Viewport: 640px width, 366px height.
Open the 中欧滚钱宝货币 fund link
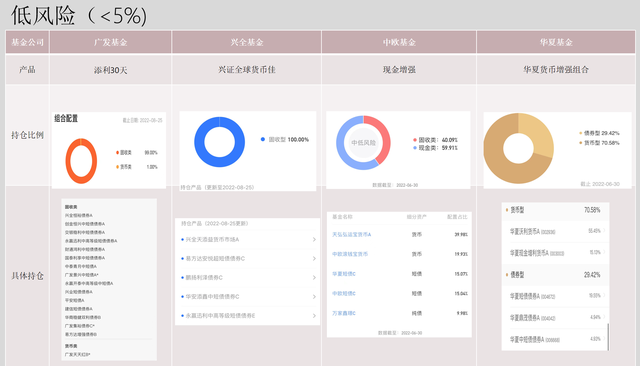[x=350, y=254]
